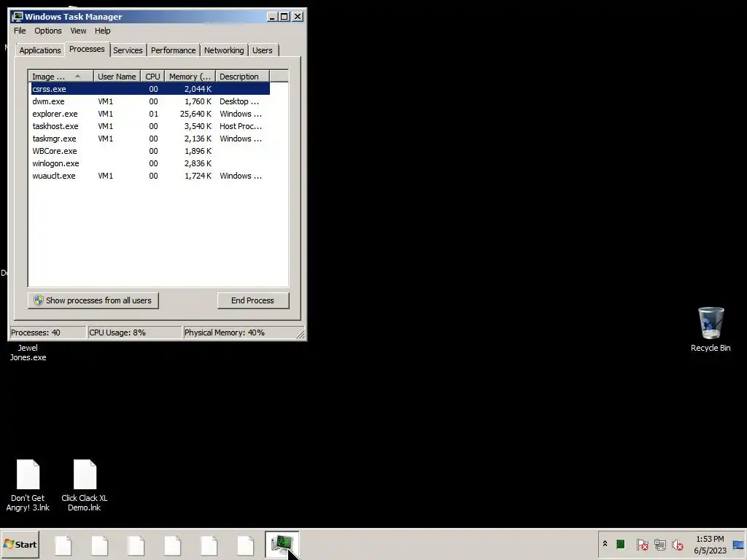Click the 25,640 K memory value

point(196,114)
